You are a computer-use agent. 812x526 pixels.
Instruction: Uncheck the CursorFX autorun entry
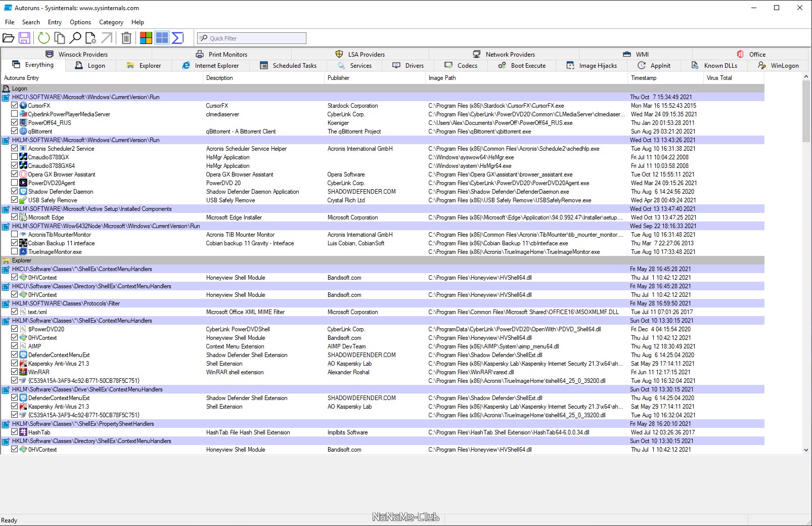[x=15, y=106]
